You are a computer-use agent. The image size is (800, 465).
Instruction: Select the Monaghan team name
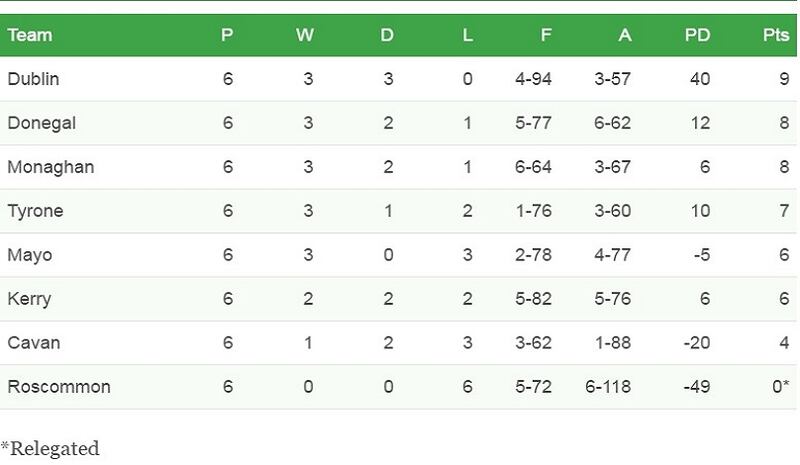click(x=50, y=167)
